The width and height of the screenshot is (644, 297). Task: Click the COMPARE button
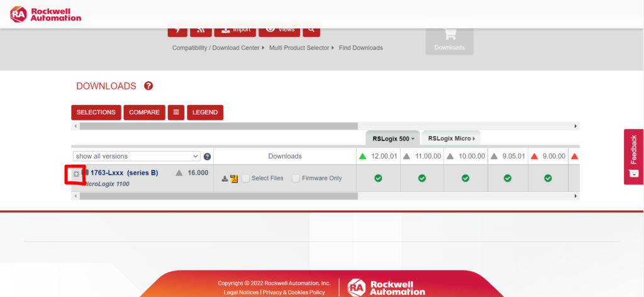(x=144, y=113)
